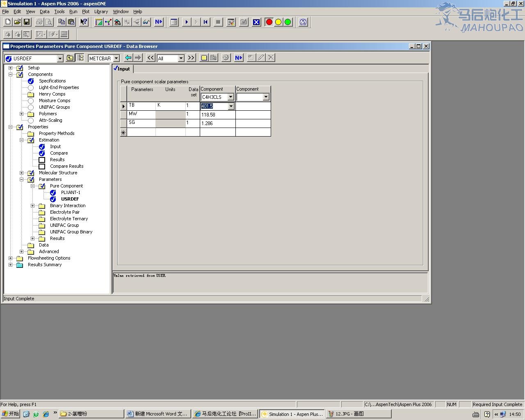Image resolution: width=525 pixels, height=420 pixels.
Task: Expand the Flowsheeting Options node
Action: (x=11, y=258)
